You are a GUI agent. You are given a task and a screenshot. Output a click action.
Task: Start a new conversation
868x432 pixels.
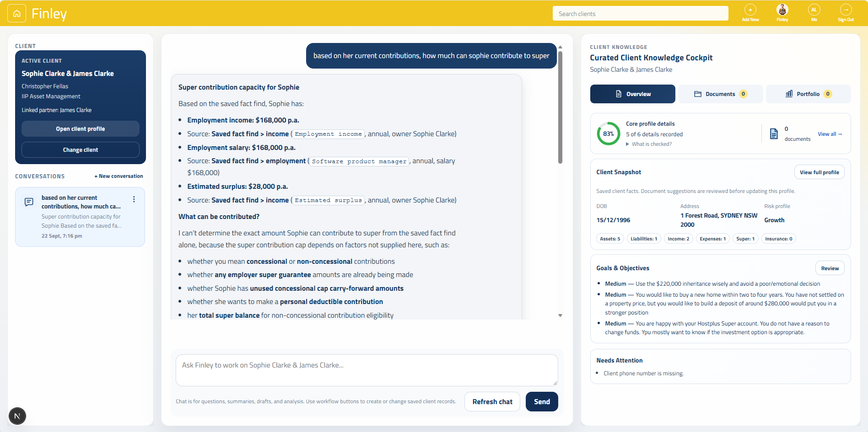point(119,176)
